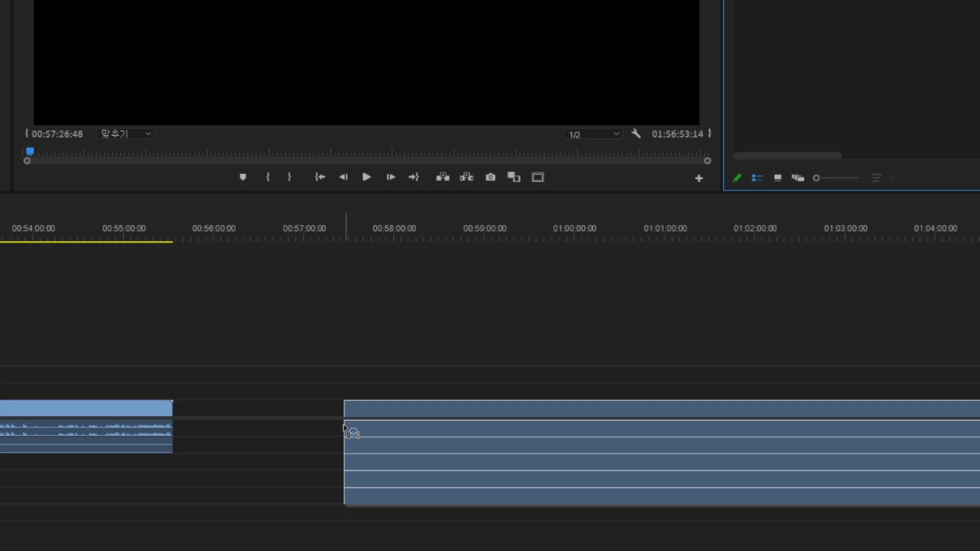Viewport: 980px width, 551px height.
Task: Open the button editor plus icon
Action: pyautogui.click(x=699, y=178)
